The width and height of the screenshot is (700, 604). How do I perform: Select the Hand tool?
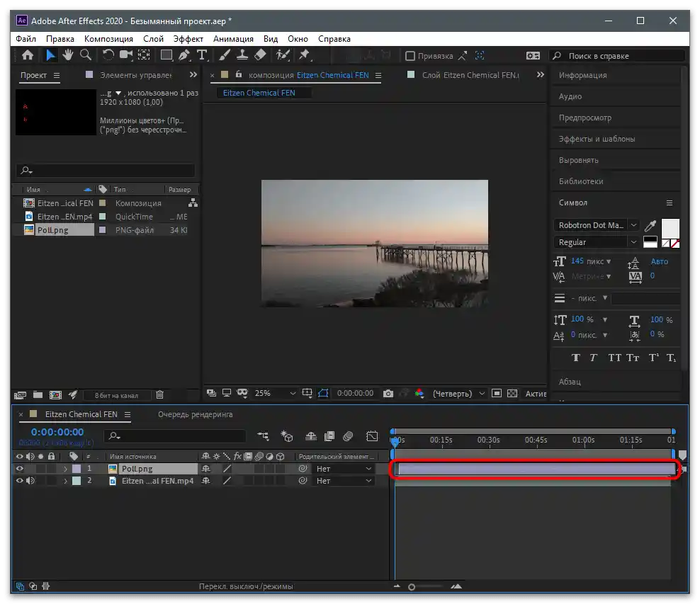coord(68,55)
